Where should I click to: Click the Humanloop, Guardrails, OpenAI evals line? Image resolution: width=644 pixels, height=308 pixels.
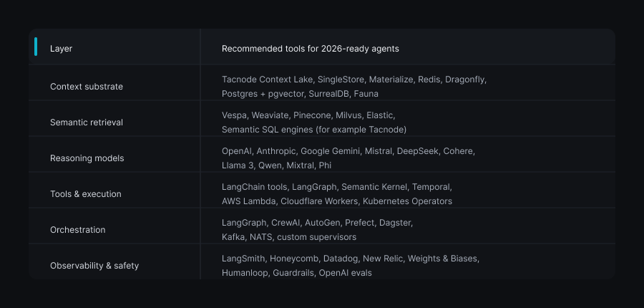pyautogui.click(x=296, y=273)
